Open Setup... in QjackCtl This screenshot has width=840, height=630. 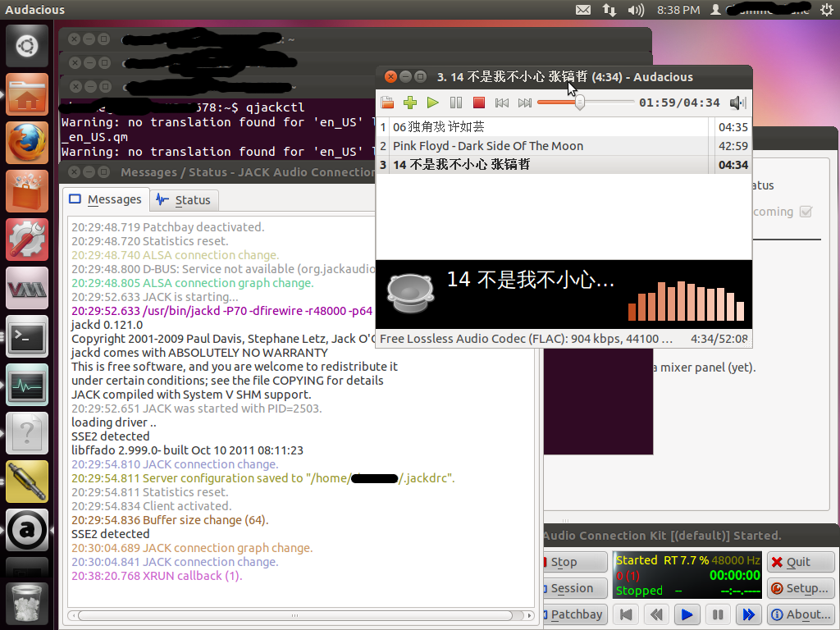801,588
